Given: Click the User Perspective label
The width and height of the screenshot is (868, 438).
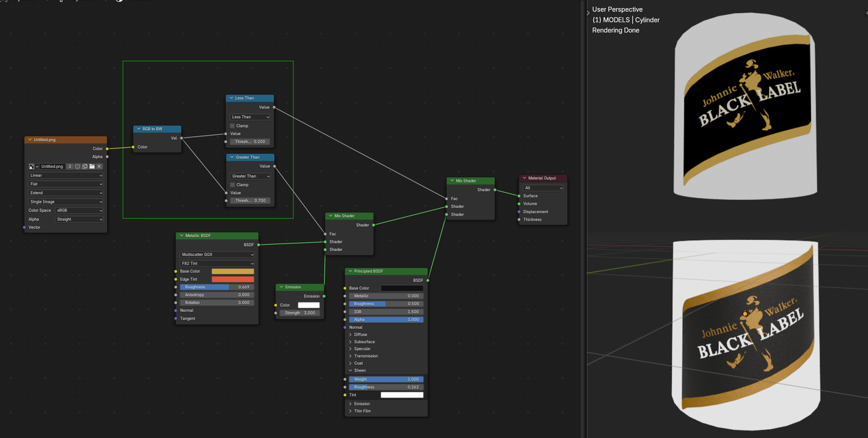Looking at the screenshot, I should pyautogui.click(x=617, y=9).
